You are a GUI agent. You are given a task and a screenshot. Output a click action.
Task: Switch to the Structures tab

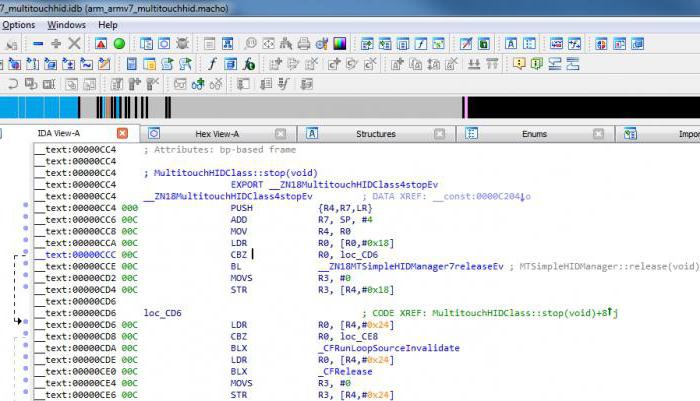[375, 133]
